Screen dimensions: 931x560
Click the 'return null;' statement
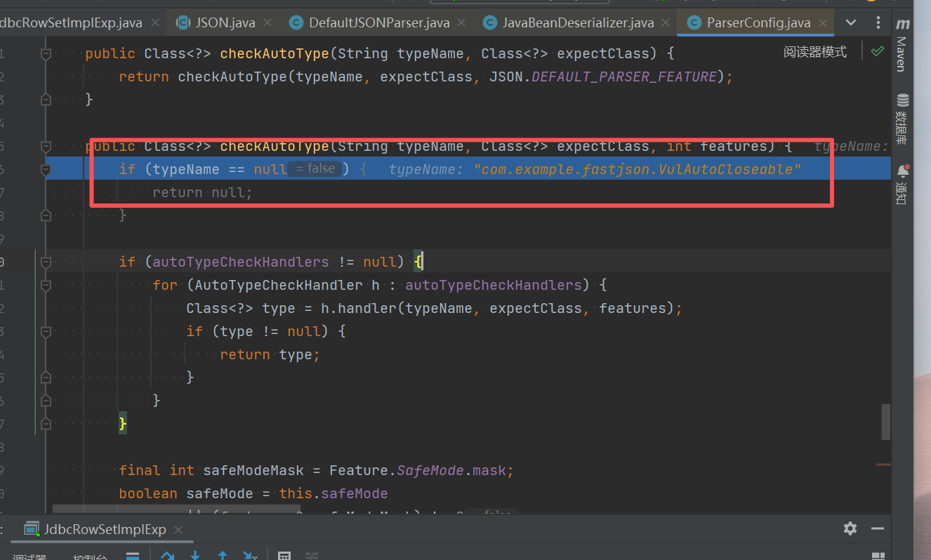tap(202, 192)
